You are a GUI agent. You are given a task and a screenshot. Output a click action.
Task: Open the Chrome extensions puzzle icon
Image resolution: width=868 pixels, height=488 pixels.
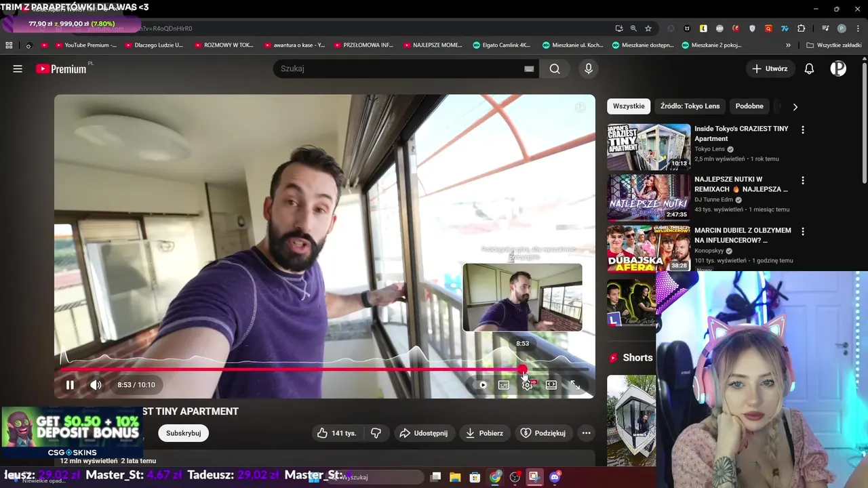tap(802, 28)
